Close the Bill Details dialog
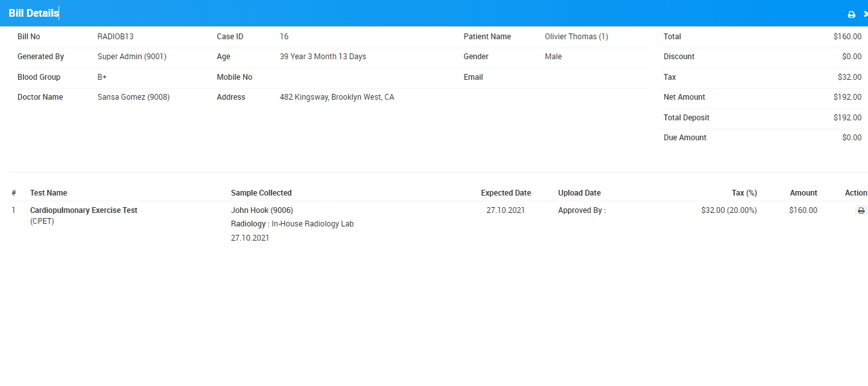This screenshot has height=386, width=868. click(865, 14)
